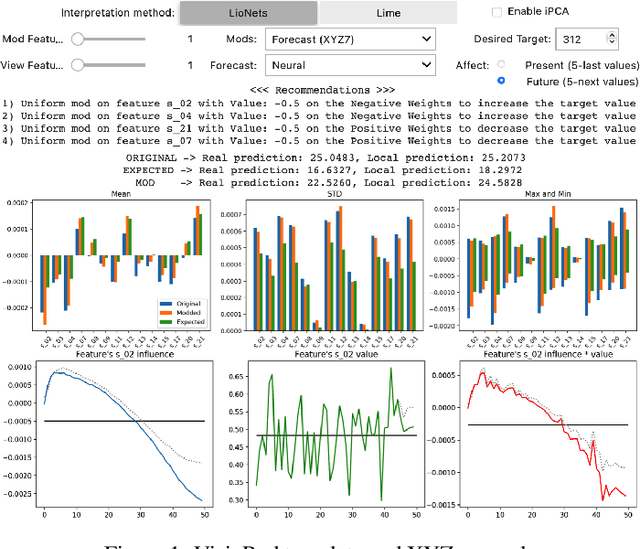Click the View Feature slider handle
The image size is (640, 549).
click(81, 66)
